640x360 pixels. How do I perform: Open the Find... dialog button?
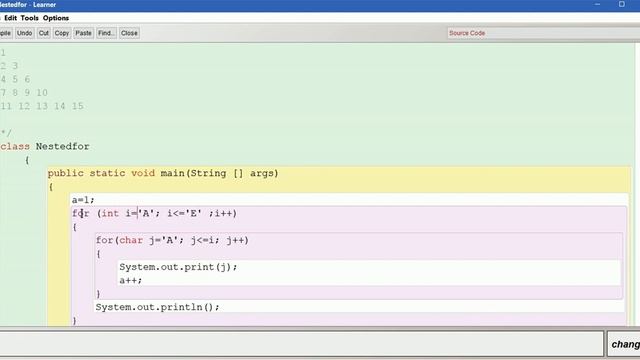click(x=106, y=33)
